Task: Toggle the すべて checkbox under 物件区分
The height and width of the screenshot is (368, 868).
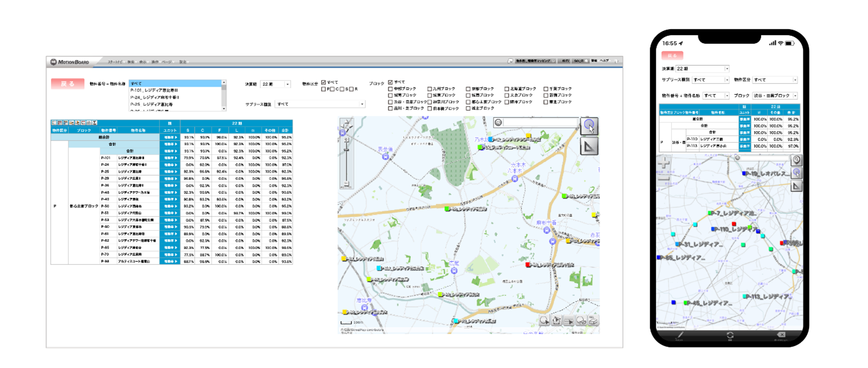Action: tap(324, 82)
